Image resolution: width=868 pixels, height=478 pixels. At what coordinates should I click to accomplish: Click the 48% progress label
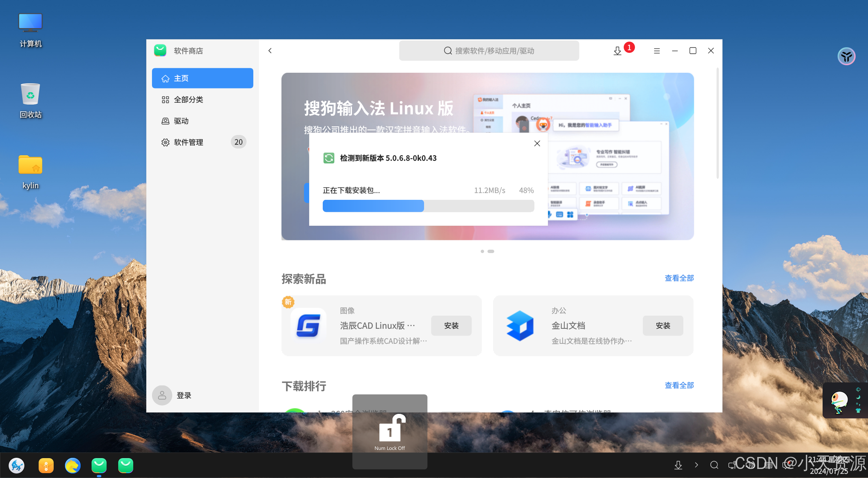click(526, 190)
